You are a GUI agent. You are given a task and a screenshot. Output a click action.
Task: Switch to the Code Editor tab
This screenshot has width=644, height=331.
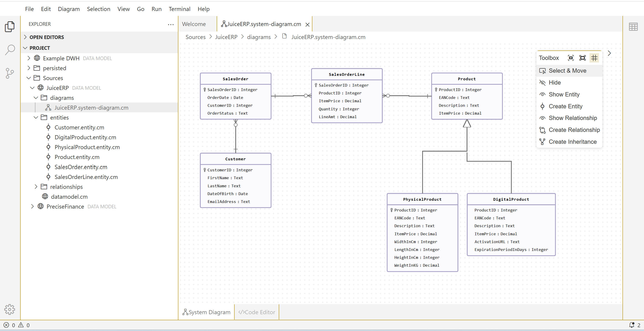click(x=257, y=312)
